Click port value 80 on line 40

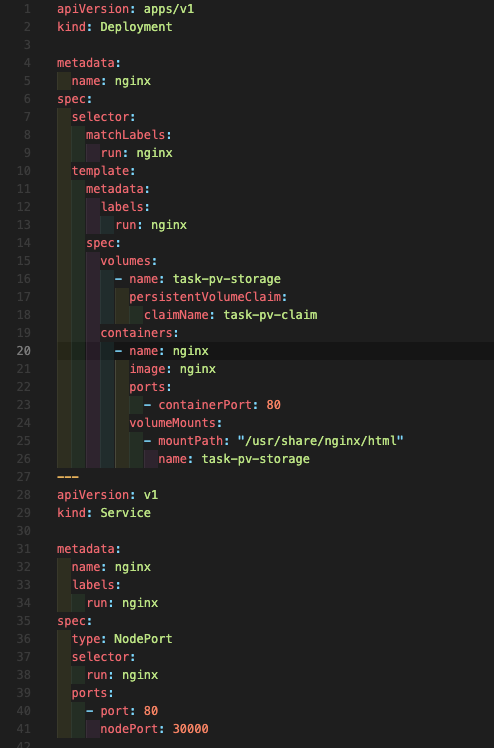pyautogui.click(x=151, y=711)
